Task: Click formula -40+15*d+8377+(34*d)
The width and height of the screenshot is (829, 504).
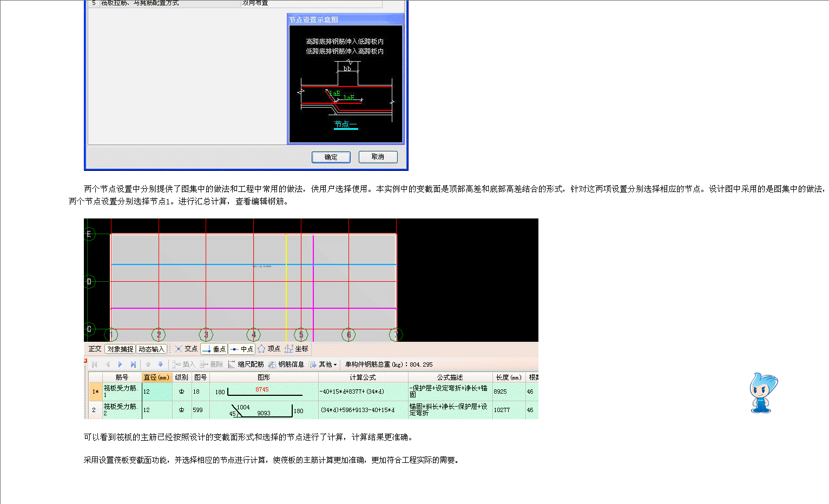Action: [352, 392]
